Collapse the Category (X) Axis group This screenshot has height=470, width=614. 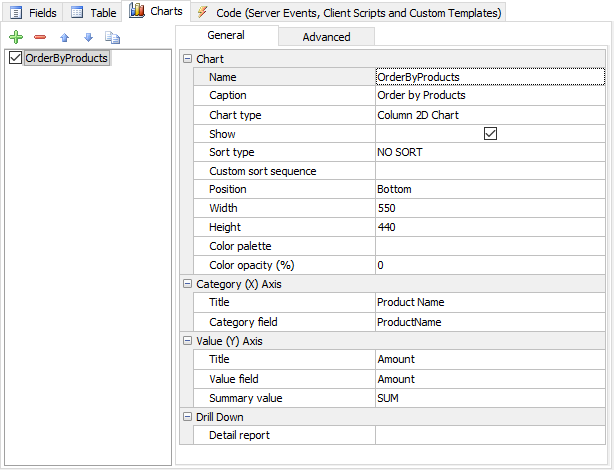[x=187, y=284]
